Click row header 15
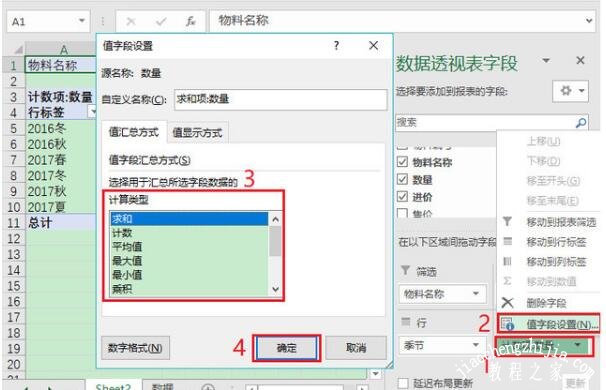 [14, 286]
